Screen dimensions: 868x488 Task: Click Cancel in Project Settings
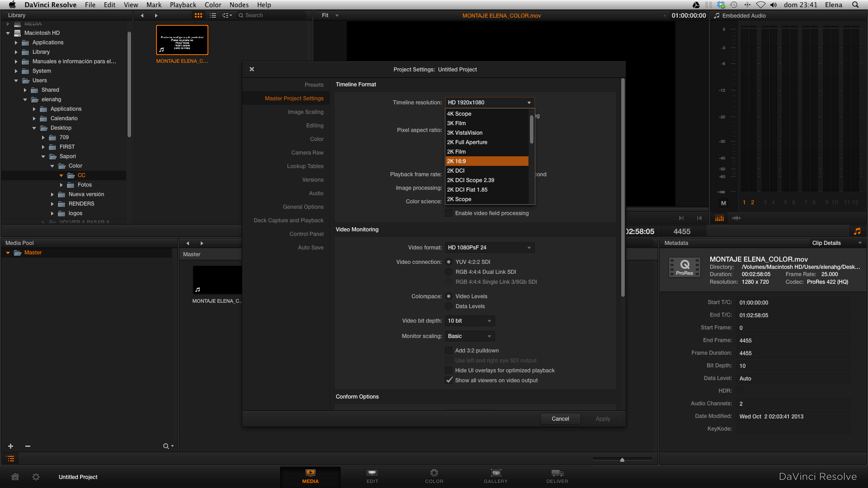(x=560, y=419)
